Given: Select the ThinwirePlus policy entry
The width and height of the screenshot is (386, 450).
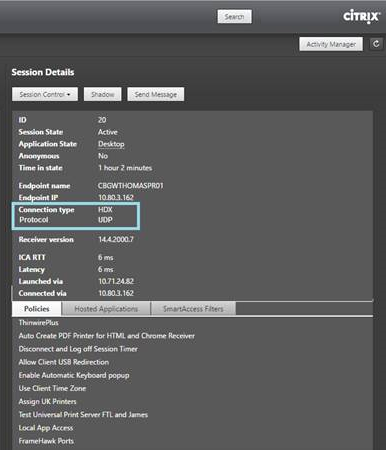Looking at the screenshot, I should point(39,323).
